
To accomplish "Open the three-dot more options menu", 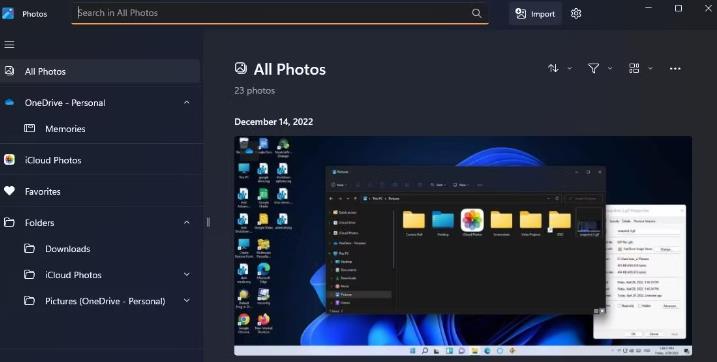I will point(675,69).
